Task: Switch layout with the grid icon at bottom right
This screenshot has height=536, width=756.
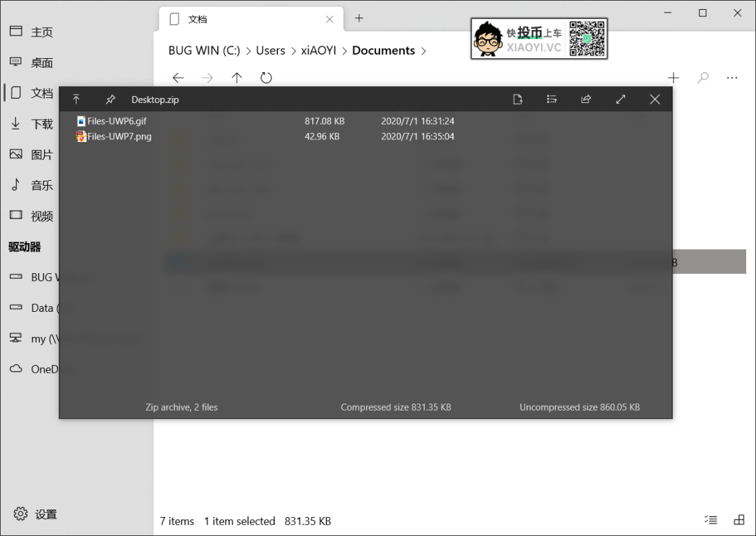Action: click(739, 520)
